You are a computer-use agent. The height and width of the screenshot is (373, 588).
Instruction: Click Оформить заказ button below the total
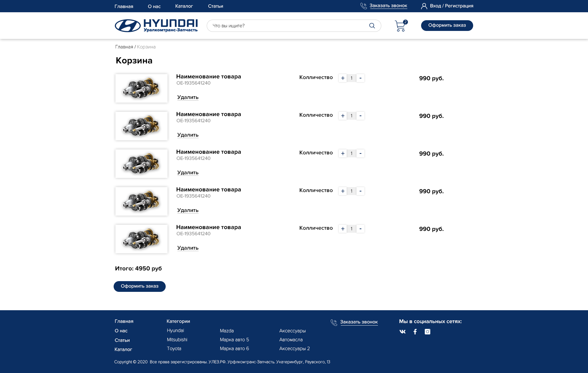tap(140, 286)
